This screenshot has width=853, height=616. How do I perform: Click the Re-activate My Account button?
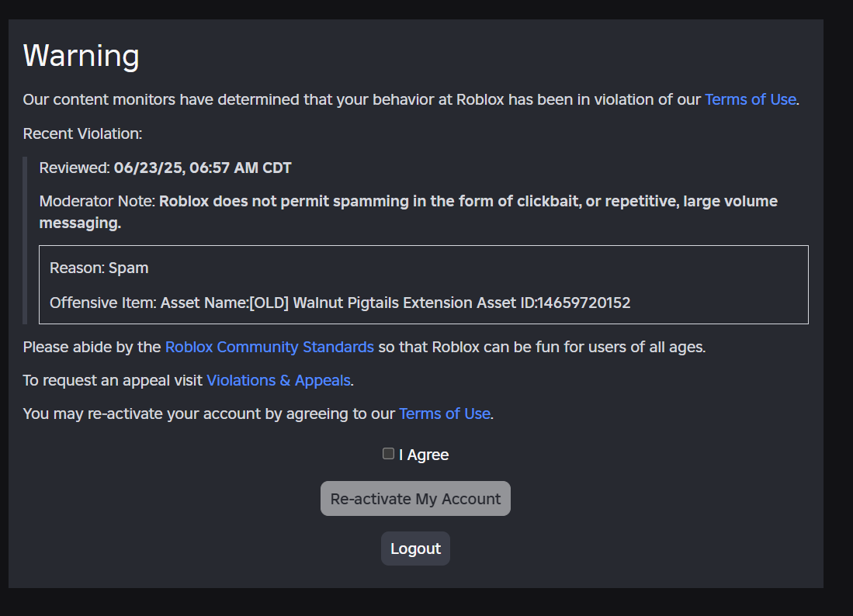(x=415, y=499)
